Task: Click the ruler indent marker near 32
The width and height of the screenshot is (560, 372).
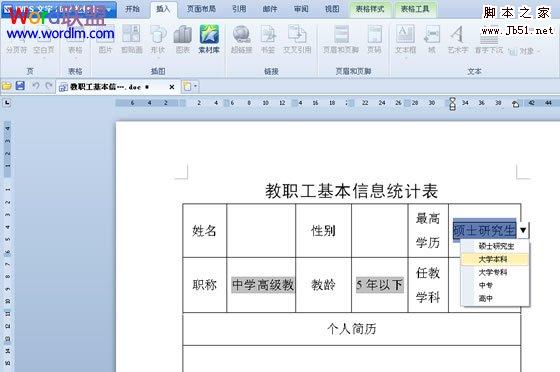Action: coord(452,104)
